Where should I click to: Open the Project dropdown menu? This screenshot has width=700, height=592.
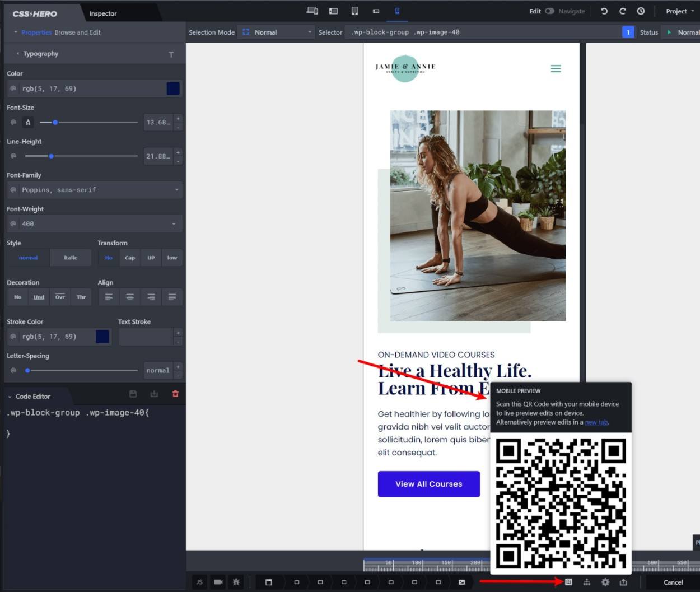680,11
